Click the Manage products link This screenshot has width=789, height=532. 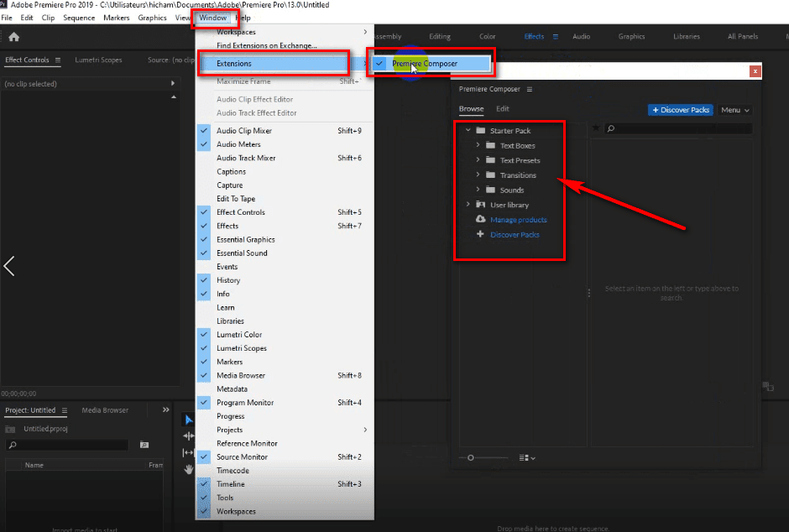(x=518, y=220)
